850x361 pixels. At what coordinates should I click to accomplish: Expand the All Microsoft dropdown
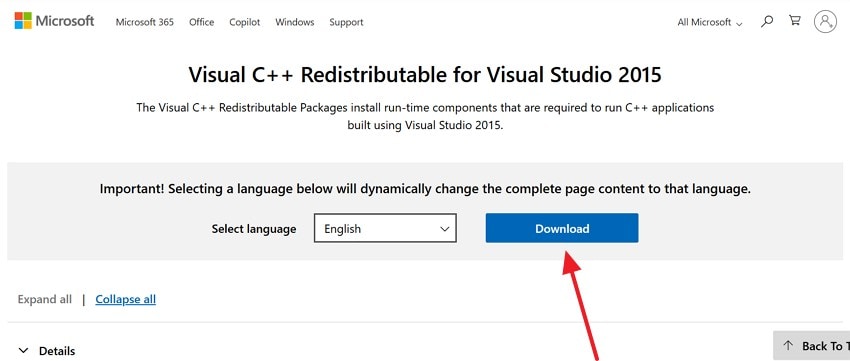710,22
